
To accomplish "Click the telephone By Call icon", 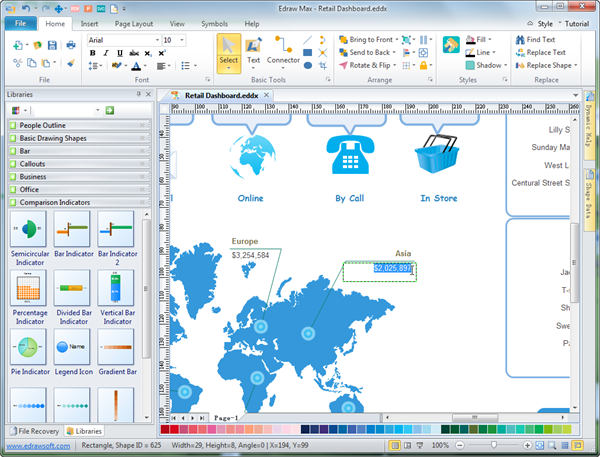I will click(350, 153).
